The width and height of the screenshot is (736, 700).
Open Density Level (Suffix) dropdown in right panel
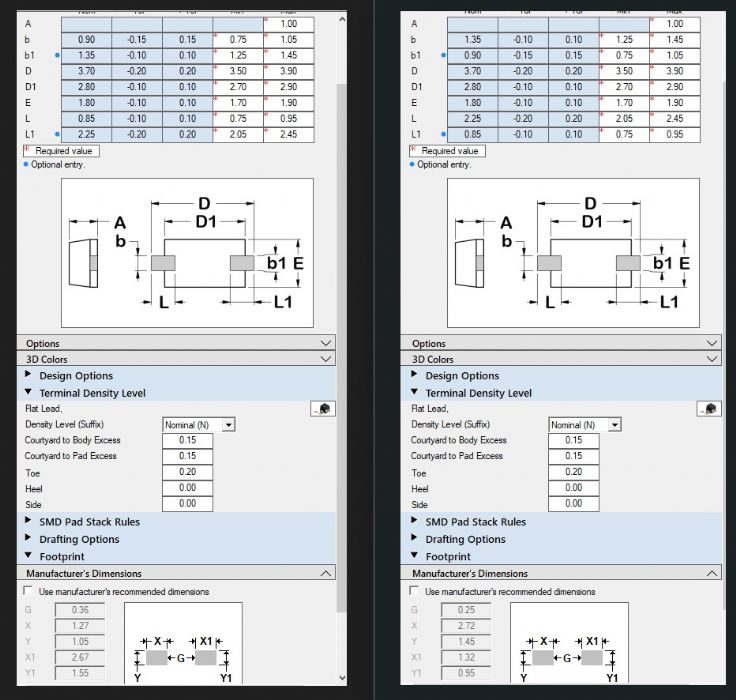[615, 425]
